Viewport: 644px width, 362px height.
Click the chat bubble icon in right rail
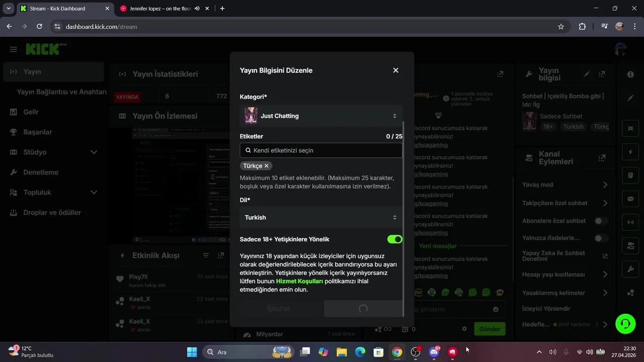click(x=630, y=199)
